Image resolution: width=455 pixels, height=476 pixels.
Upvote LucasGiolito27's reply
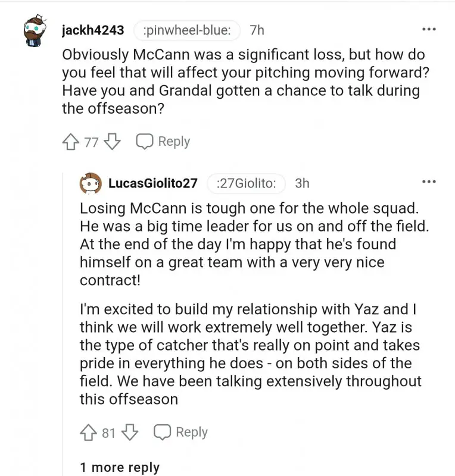88,433
